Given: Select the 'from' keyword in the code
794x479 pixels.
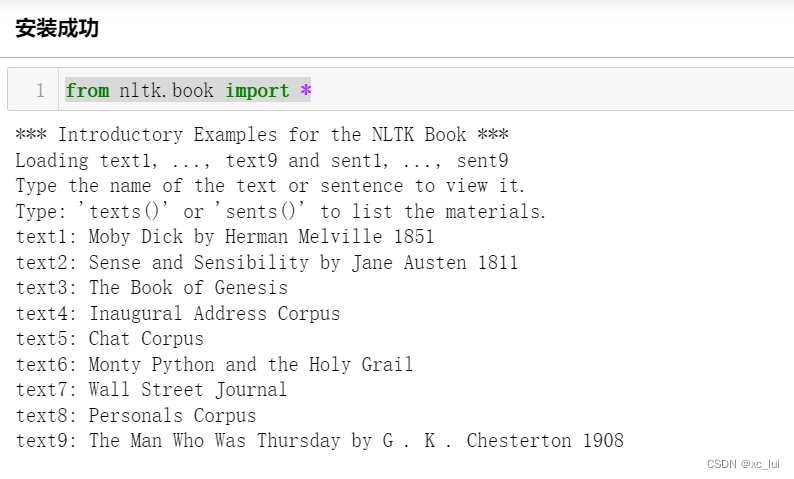Looking at the screenshot, I should pos(87,91).
